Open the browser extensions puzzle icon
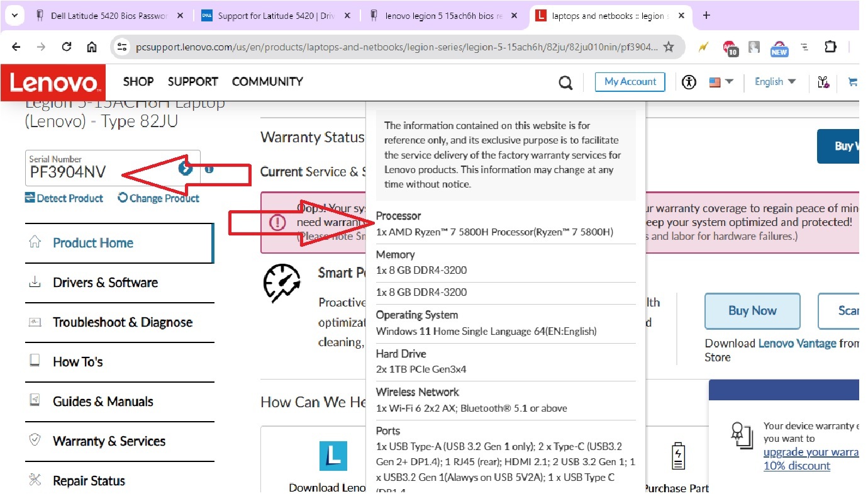868x496 pixels. point(831,47)
